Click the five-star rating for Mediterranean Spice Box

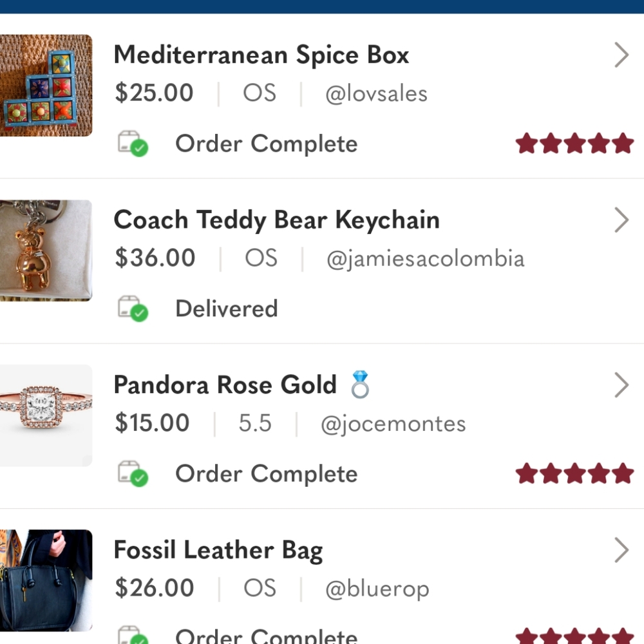pyautogui.click(x=574, y=144)
